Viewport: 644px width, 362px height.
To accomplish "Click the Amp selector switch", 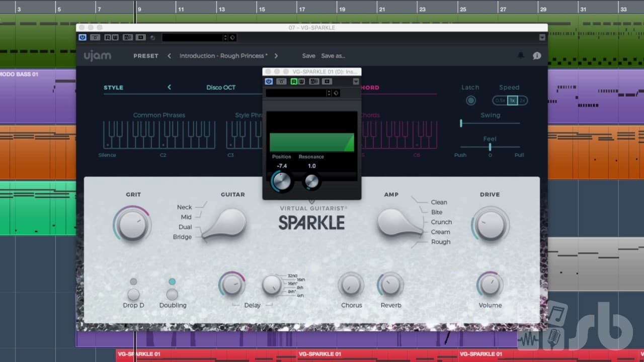I will [x=400, y=223].
